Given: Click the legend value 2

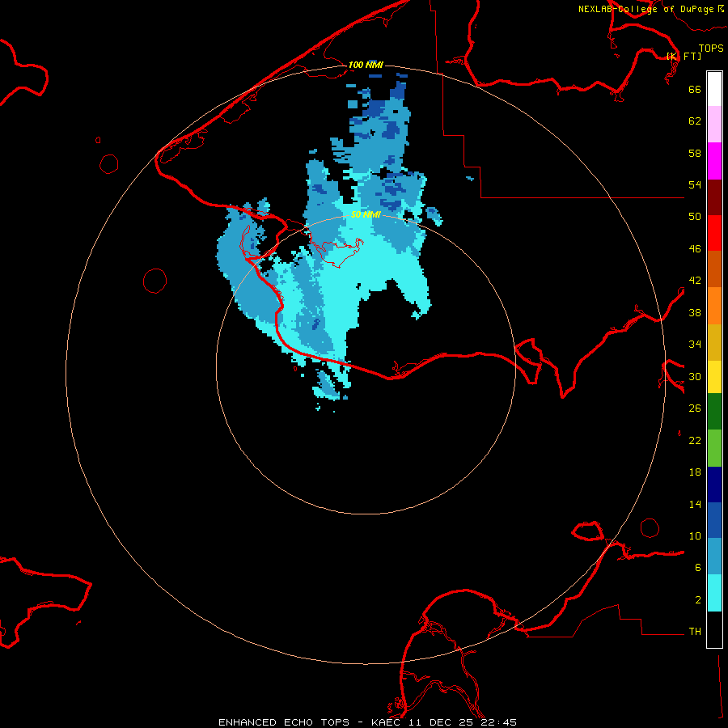Looking at the screenshot, I should [x=698, y=600].
